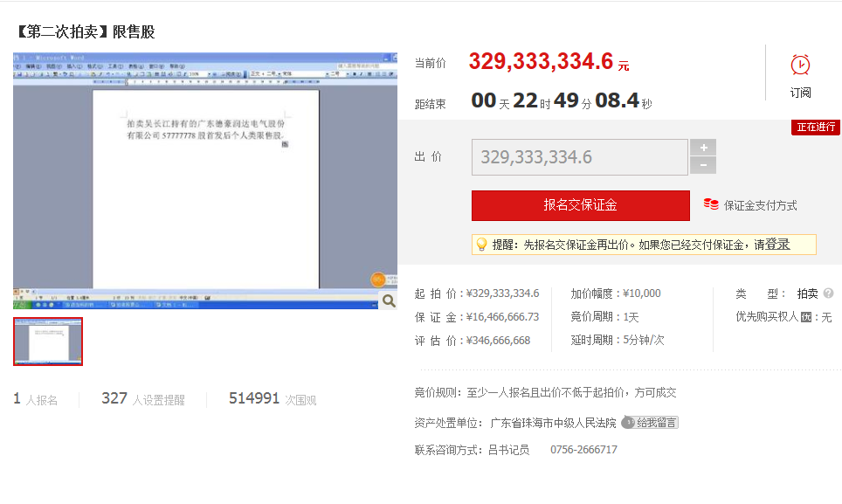This screenshot has width=842, height=504.
Task: Click the 给我留言 message button
Action: pos(656,423)
